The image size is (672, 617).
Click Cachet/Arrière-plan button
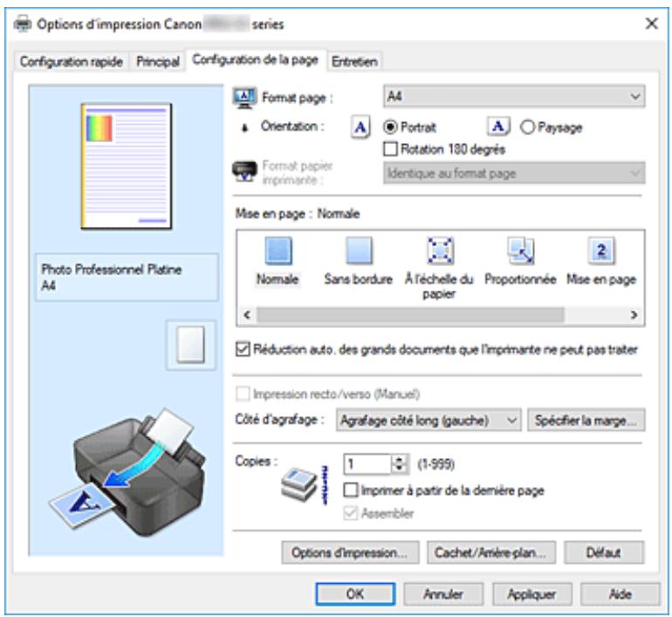[491, 552]
